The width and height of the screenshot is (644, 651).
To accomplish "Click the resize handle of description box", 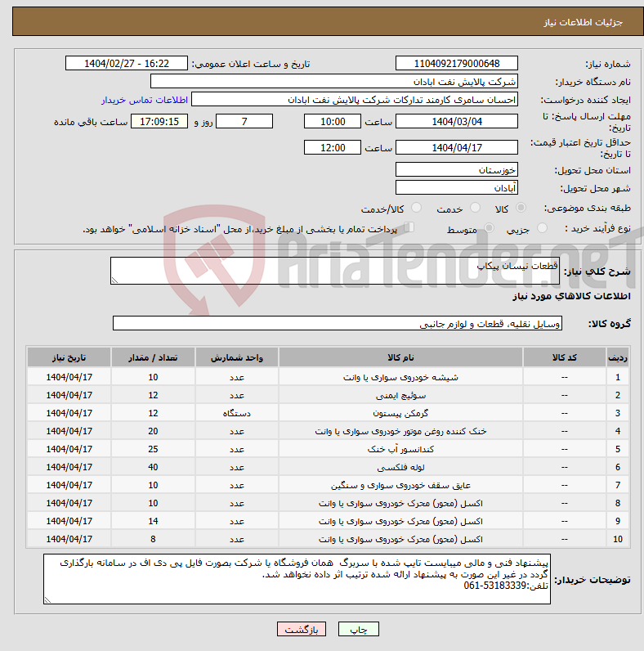I will tap(115, 281).
